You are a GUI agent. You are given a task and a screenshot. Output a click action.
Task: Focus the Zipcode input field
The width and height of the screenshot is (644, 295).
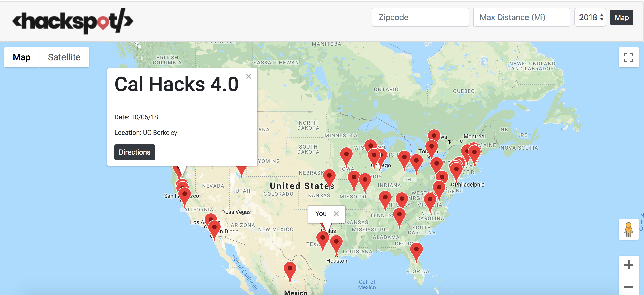(420, 17)
